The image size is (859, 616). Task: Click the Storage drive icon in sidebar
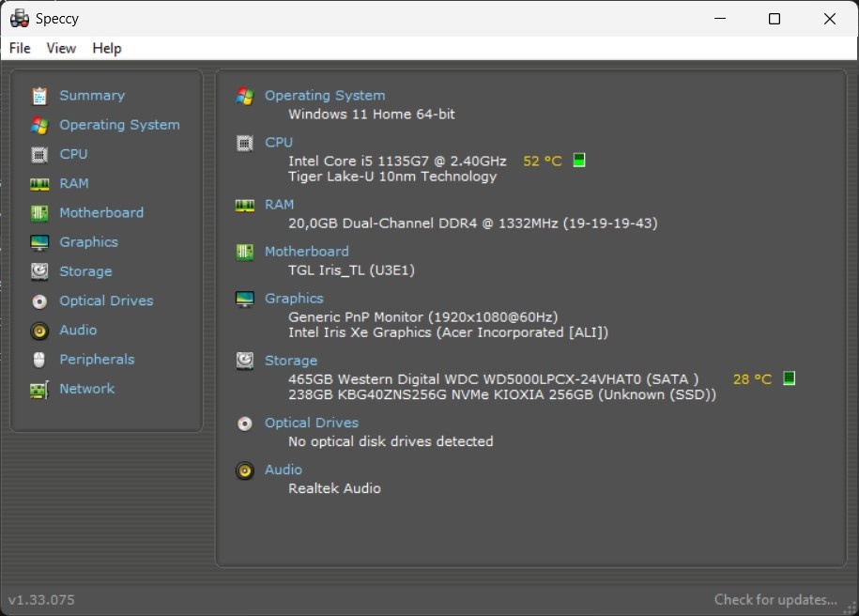[38, 270]
